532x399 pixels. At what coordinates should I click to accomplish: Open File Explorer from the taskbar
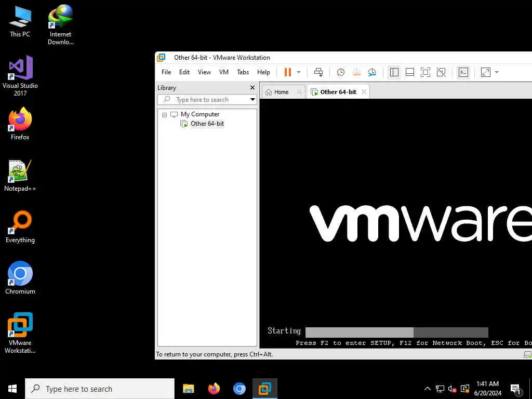(188, 389)
